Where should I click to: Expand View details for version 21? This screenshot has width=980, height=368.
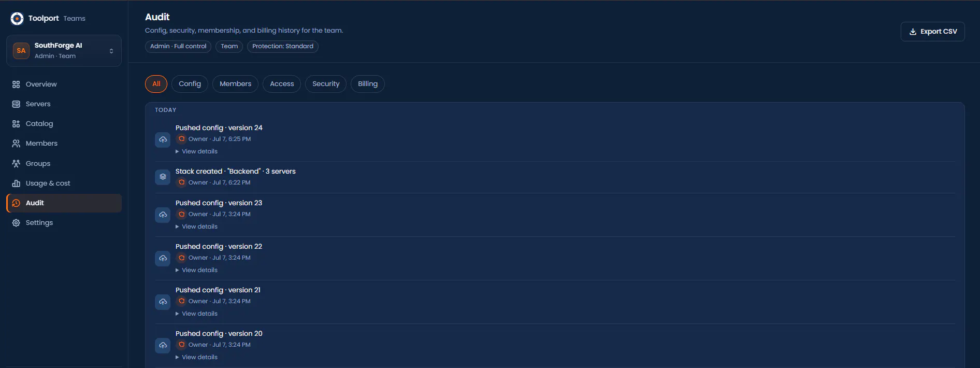tap(197, 314)
